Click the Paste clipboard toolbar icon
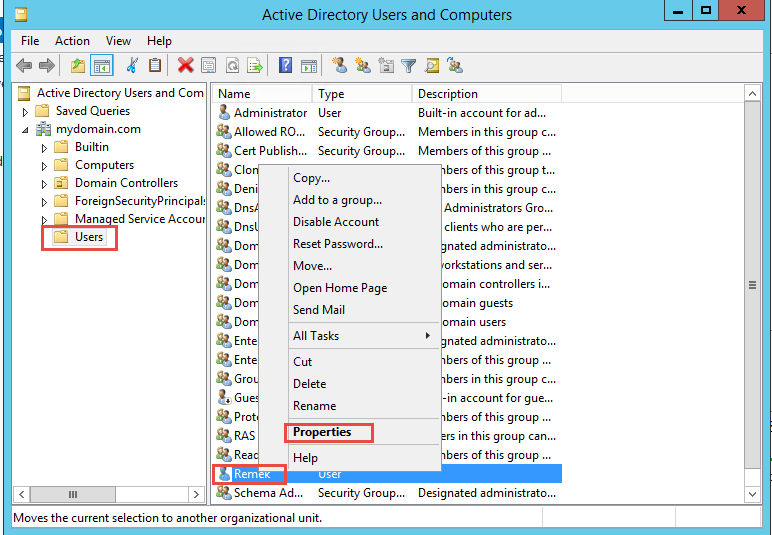 155,65
